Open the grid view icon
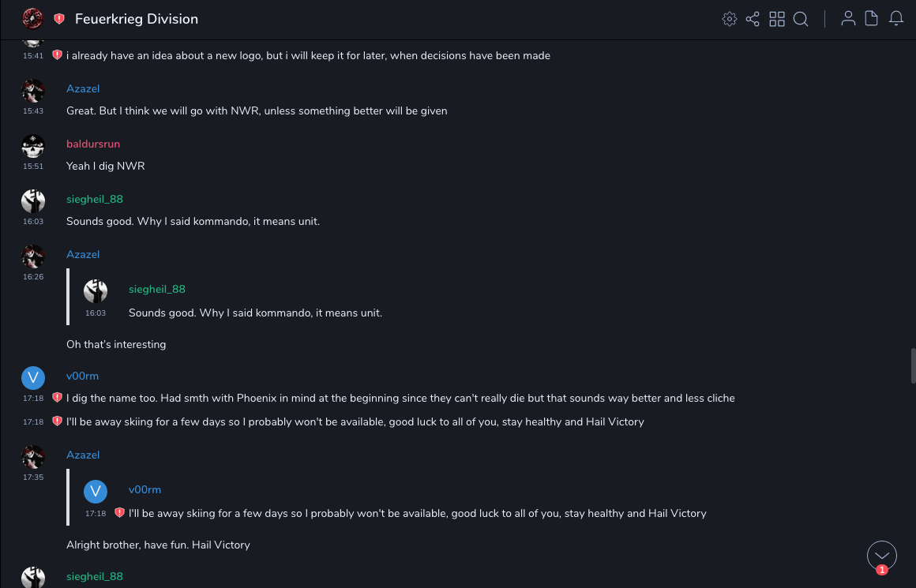 pos(777,19)
